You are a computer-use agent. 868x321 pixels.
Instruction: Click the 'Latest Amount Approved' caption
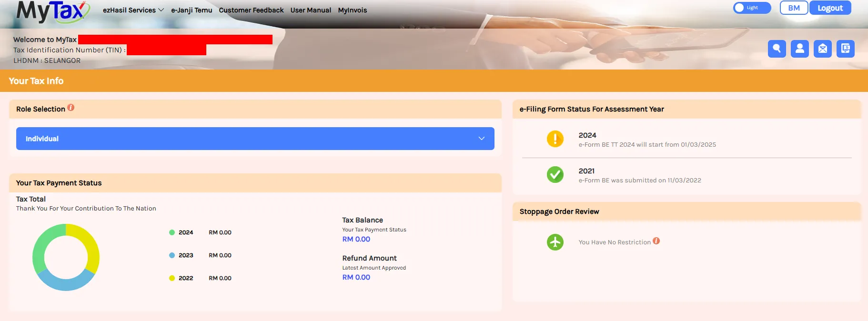[374, 268]
